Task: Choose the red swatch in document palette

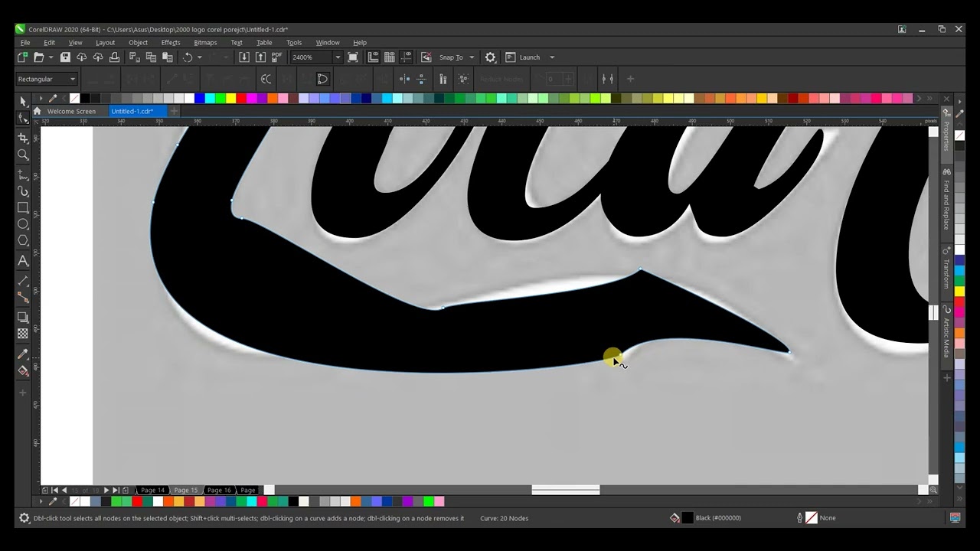Action: pos(137,501)
